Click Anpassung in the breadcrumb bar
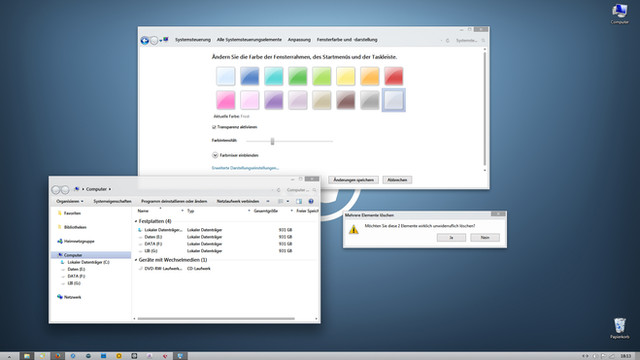The width and height of the screenshot is (640, 360). [299, 40]
